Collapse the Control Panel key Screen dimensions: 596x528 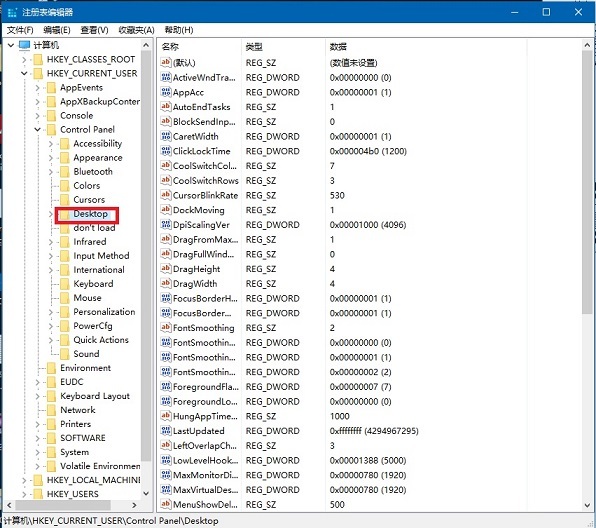38,130
